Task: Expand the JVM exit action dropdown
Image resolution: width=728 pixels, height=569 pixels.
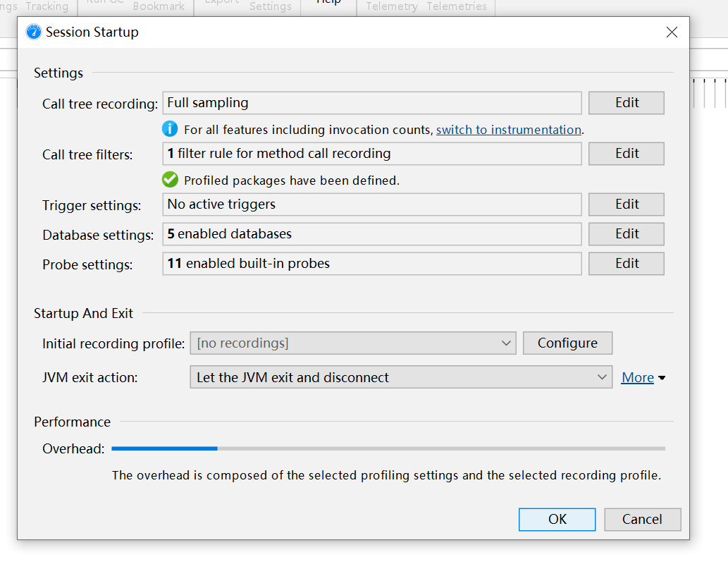Action: pyautogui.click(x=400, y=377)
